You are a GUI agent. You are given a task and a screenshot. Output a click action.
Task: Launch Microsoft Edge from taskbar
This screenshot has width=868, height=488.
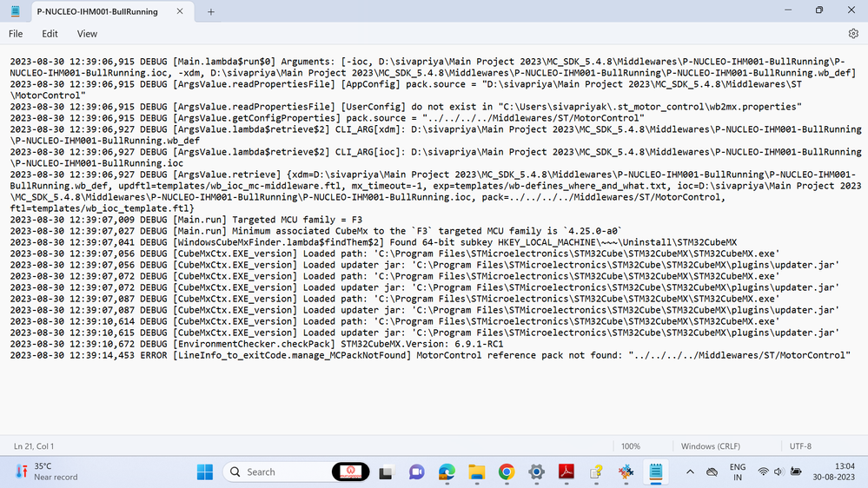tap(447, 472)
